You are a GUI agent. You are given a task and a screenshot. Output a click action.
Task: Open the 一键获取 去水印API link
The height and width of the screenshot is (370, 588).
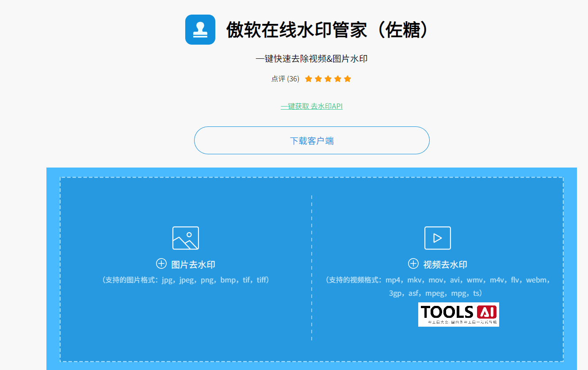click(x=312, y=106)
